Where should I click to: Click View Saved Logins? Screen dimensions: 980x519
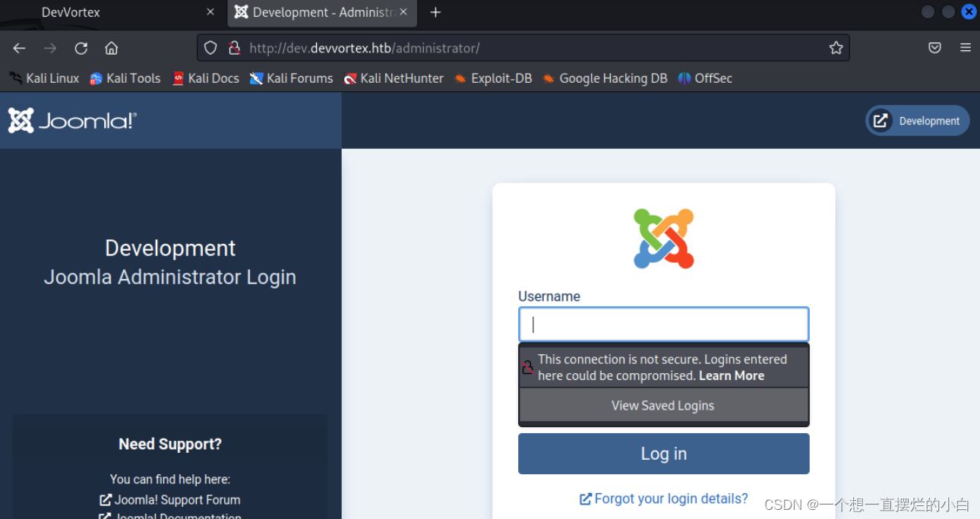[662, 405]
